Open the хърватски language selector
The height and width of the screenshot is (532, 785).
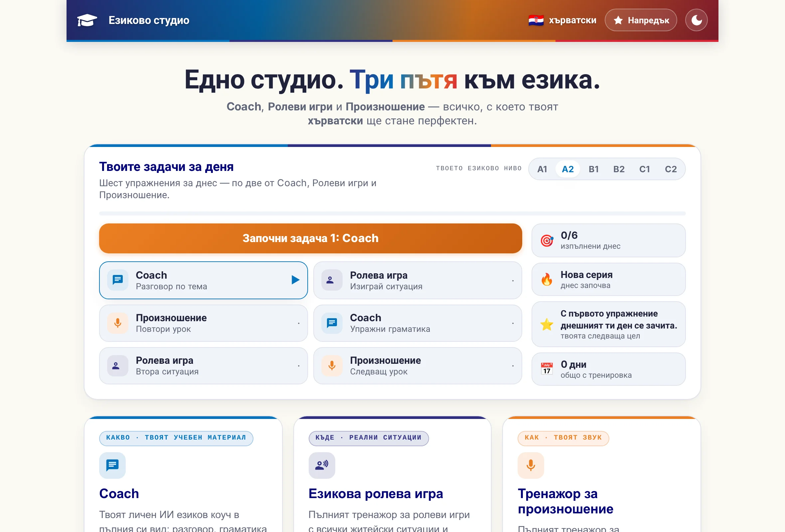click(x=563, y=20)
